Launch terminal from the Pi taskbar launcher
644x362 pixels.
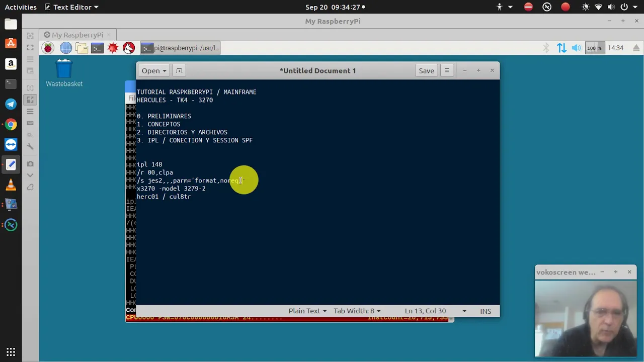tap(97, 48)
